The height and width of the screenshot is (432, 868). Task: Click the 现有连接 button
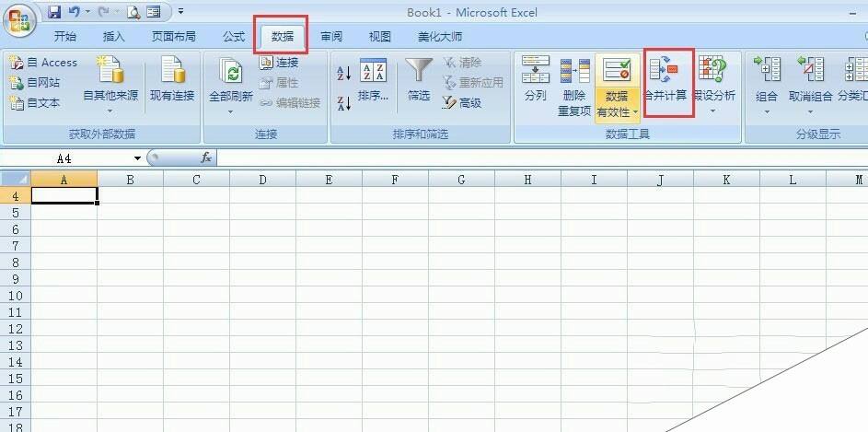tap(172, 79)
